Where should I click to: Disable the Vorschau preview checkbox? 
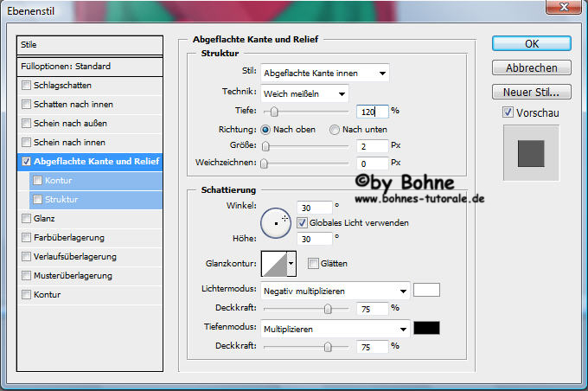[x=508, y=112]
